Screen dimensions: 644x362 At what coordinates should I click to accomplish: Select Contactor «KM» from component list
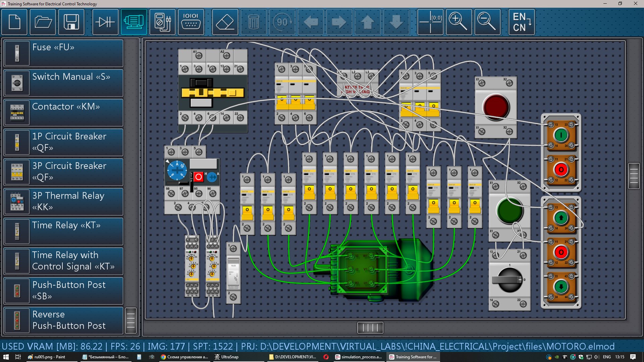(63, 113)
